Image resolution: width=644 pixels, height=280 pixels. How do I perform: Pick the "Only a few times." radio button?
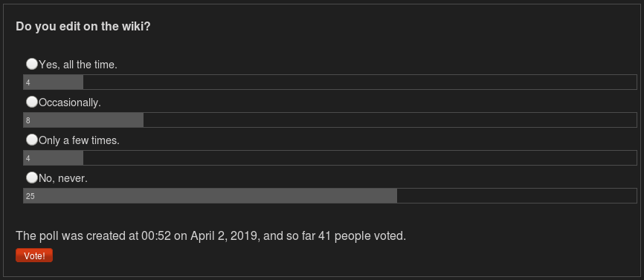[32, 140]
